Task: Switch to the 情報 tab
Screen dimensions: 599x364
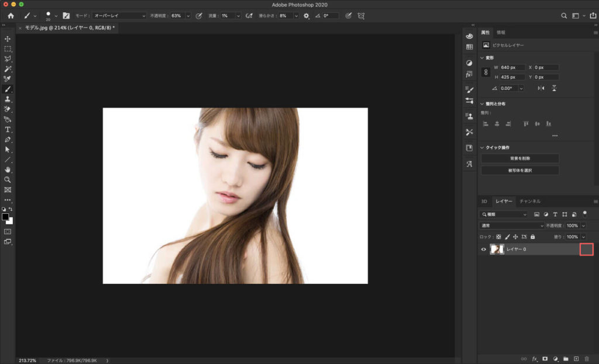Action: tap(501, 33)
